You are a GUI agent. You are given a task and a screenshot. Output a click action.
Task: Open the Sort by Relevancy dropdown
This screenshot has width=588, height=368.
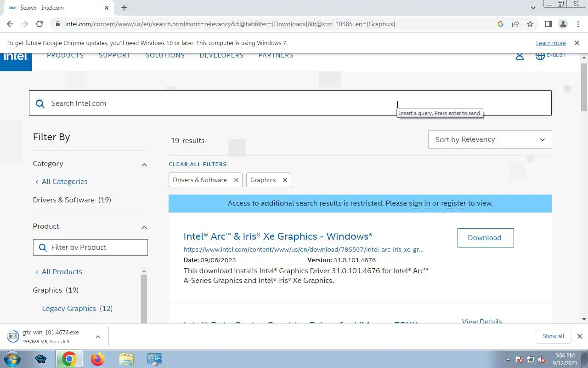(x=490, y=139)
